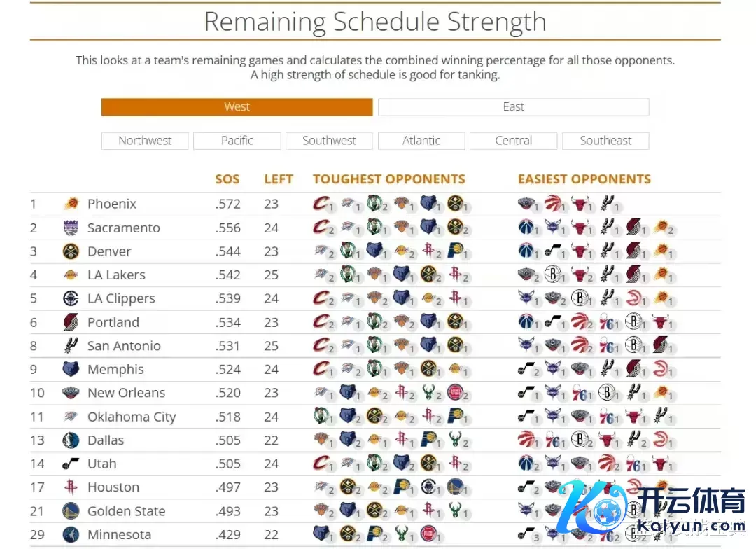Filter by Northwest division
The image size is (756, 549).
[x=145, y=141]
